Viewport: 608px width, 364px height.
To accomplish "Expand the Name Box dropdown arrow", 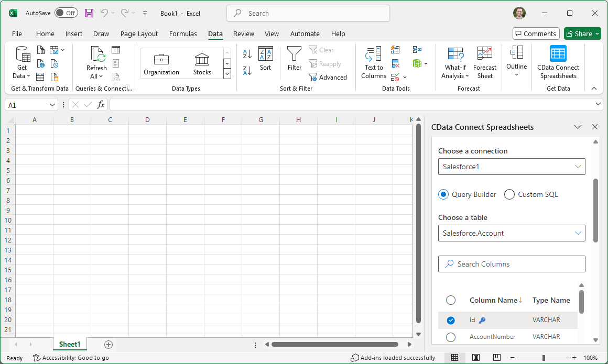I will (52, 105).
